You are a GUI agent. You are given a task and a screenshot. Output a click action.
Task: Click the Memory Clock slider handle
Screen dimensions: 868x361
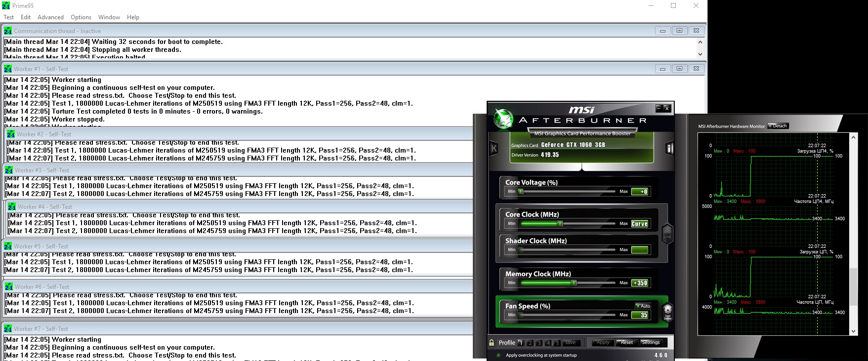(574, 283)
